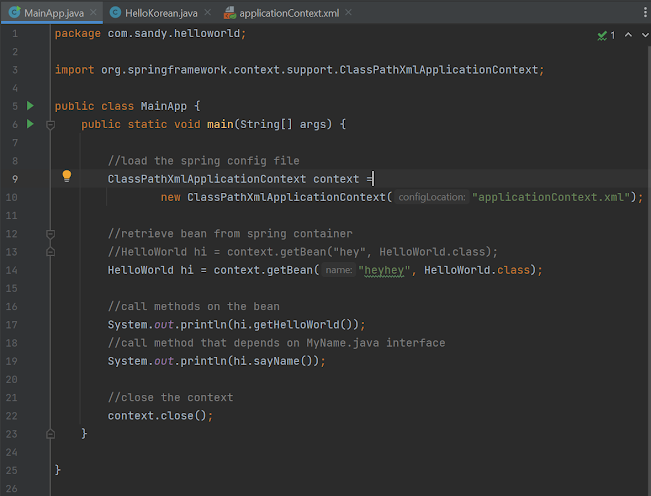Click the MainApp class name in declaration
The height and width of the screenshot is (496, 651).
[x=164, y=106]
